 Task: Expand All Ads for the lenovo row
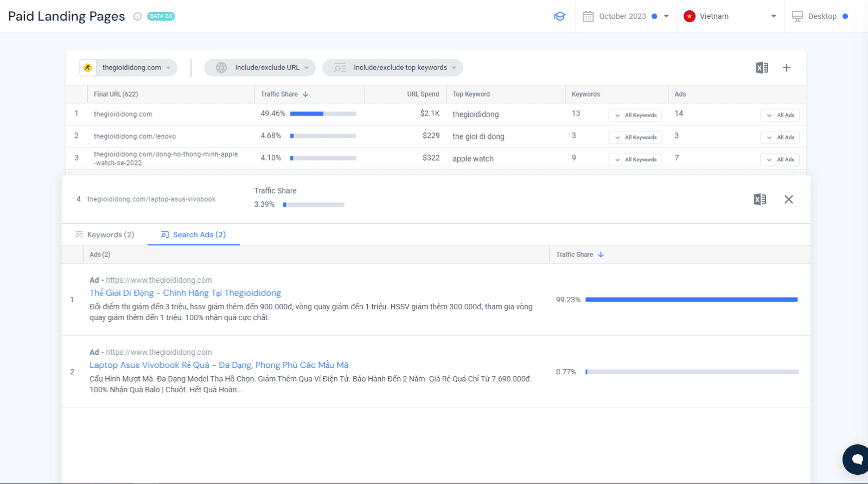780,137
